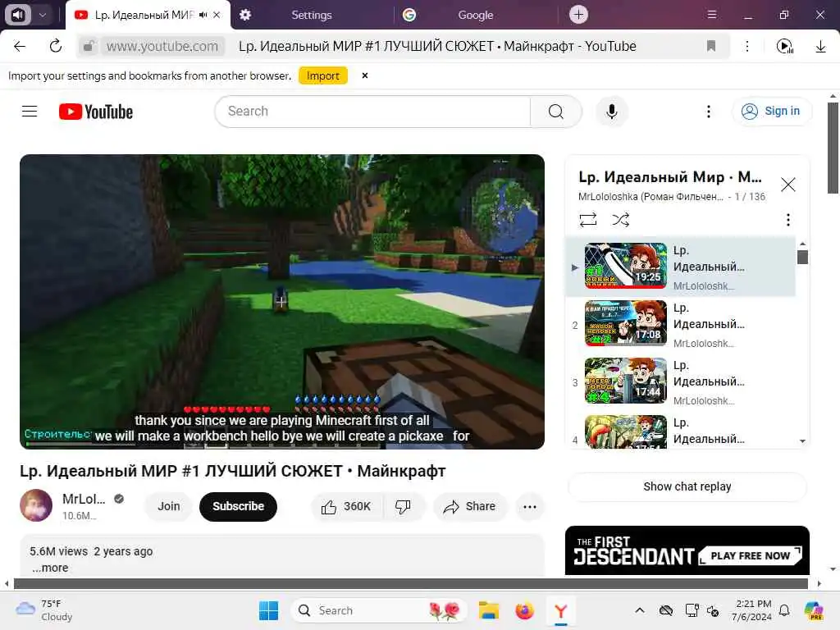Open fourth playlist video thumbnail

coord(626,431)
